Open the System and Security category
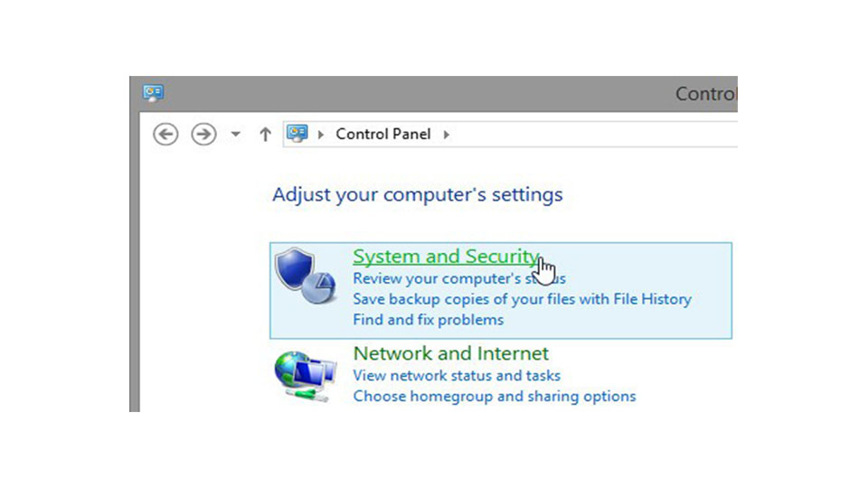 click(445, 257)
